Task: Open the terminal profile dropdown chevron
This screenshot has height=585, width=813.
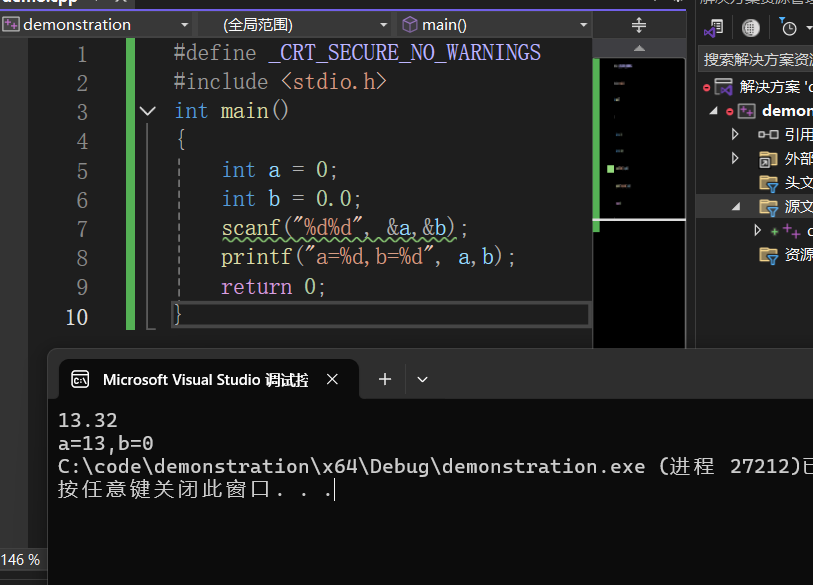Action: (423, 379)
